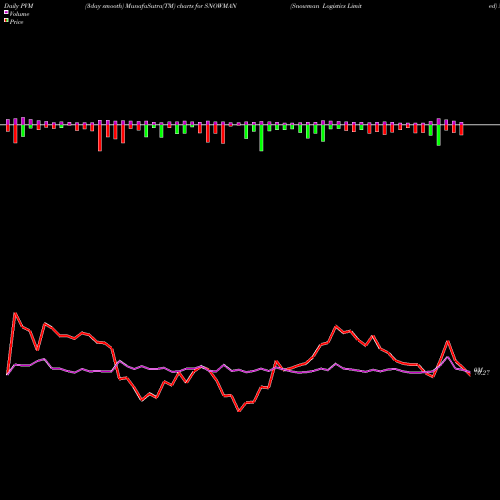Click the 'Snowman Logistics Limit' company name text
The image size is (500, 500).
coord(326,6)
